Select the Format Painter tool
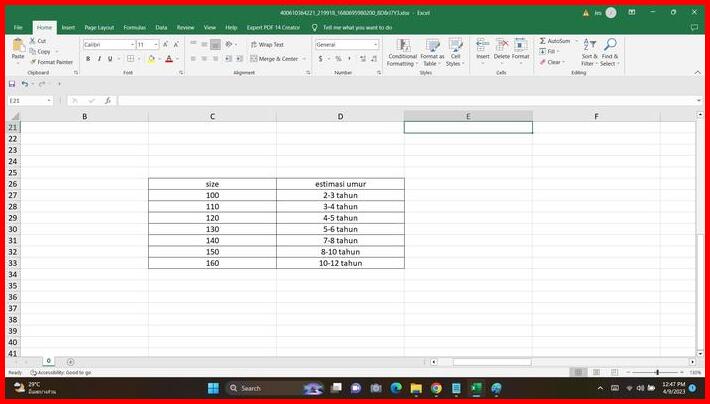Image resolution: width=710 pixels, height=404 pixels. coord(54,62)
